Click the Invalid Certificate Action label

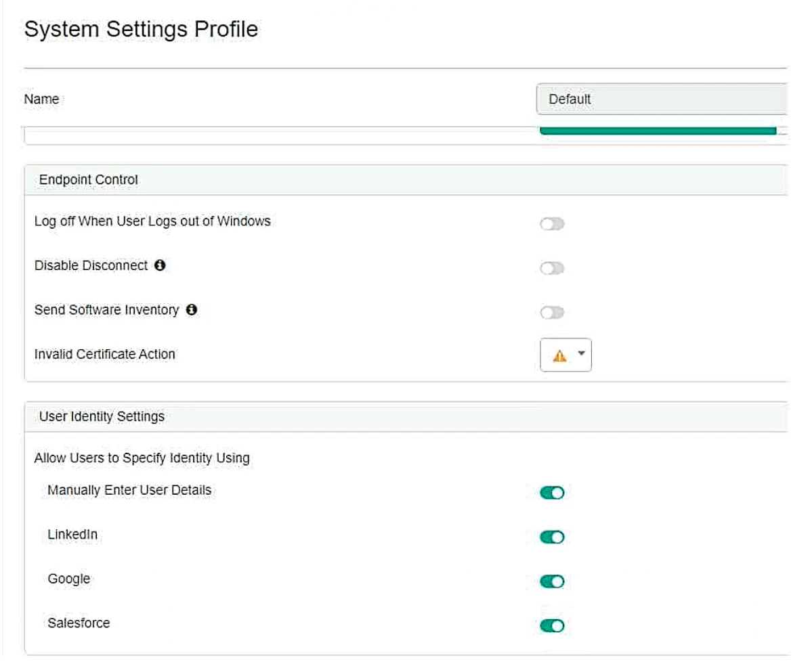click(x=104, y=354)
